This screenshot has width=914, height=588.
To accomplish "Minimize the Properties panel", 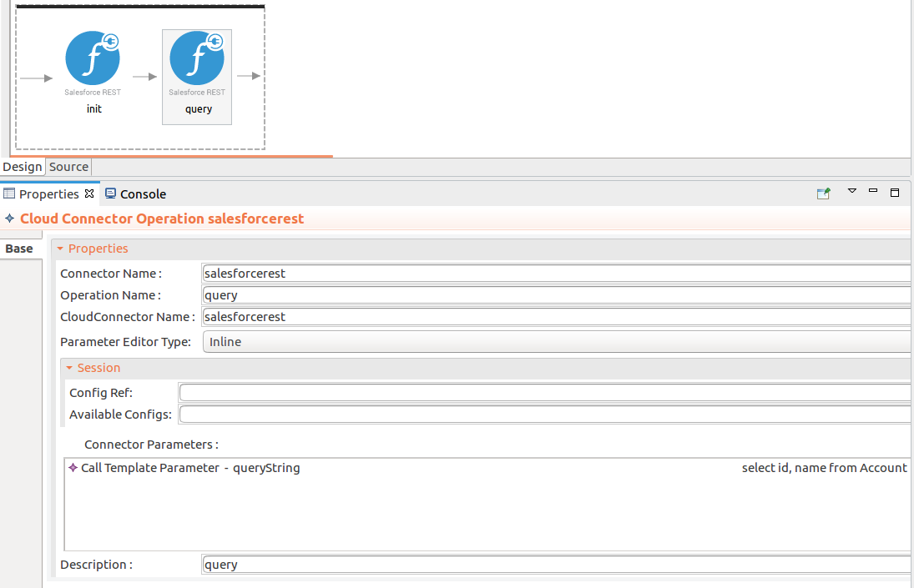I will (873, 190).
